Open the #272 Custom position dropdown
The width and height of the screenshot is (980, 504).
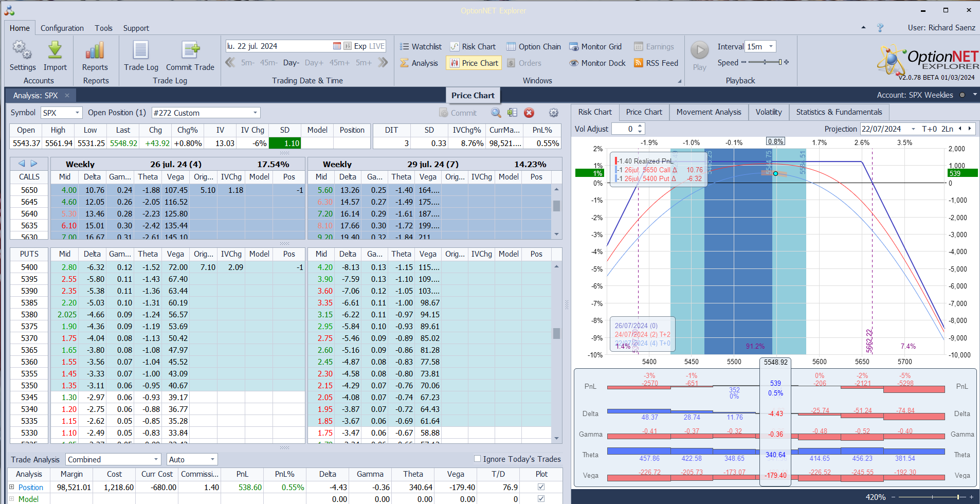click(x=256, y=113)
